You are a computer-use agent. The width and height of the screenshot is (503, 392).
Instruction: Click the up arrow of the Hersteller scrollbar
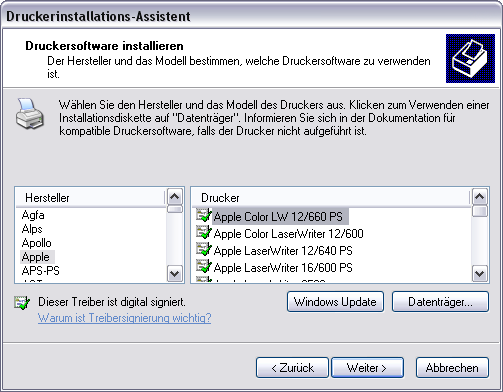(x=175, y=197)
